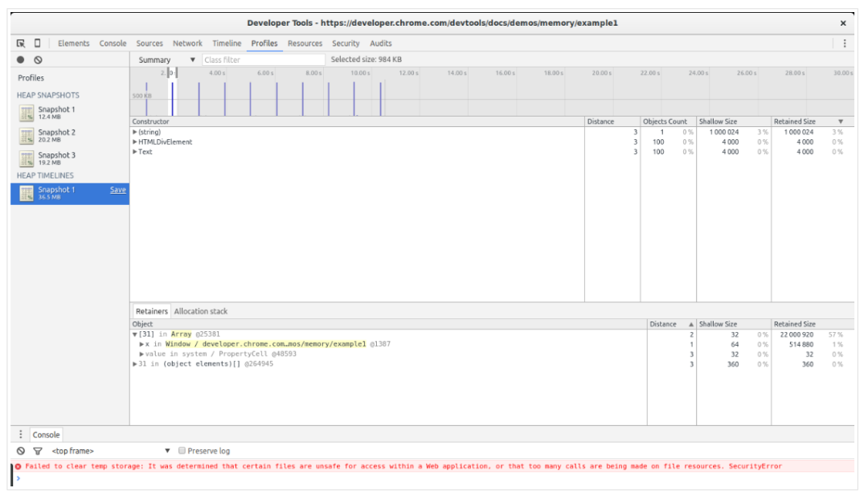
Task: Click the 514 880 retained size value
Action: pos(801,344)
